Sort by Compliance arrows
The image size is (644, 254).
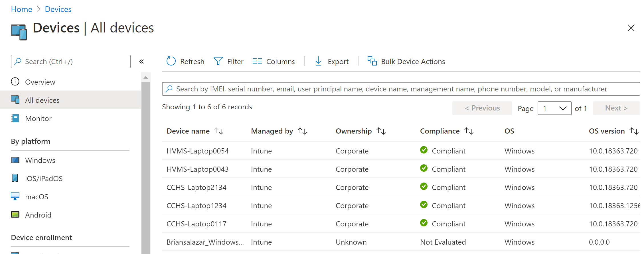pyautogui.click(x=469, y=131)
